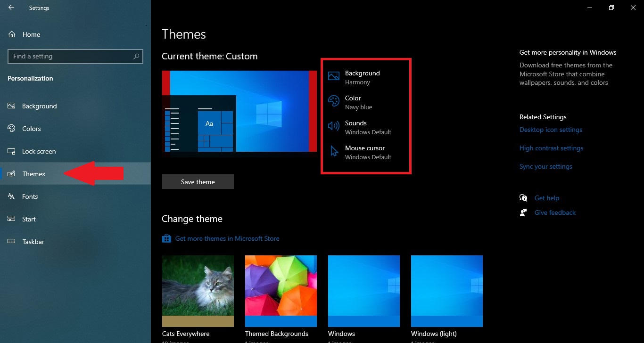Click the 'Related Settings' heading
The image size is (644, 343).
click(x=543, y=117)
